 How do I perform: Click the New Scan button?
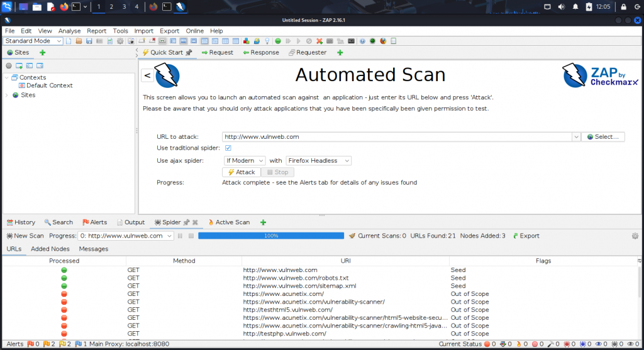(25, 236)
